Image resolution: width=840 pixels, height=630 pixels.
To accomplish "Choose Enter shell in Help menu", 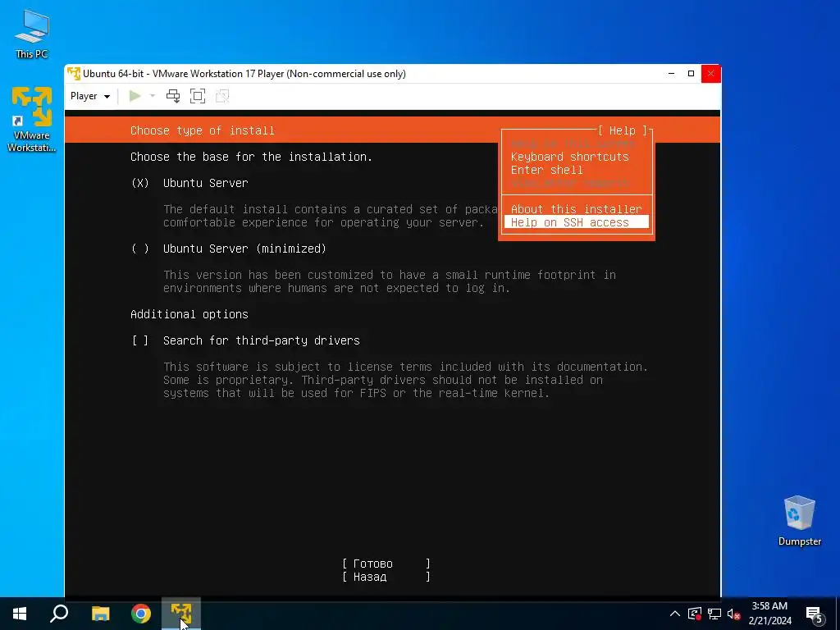I will pos(546,170).
